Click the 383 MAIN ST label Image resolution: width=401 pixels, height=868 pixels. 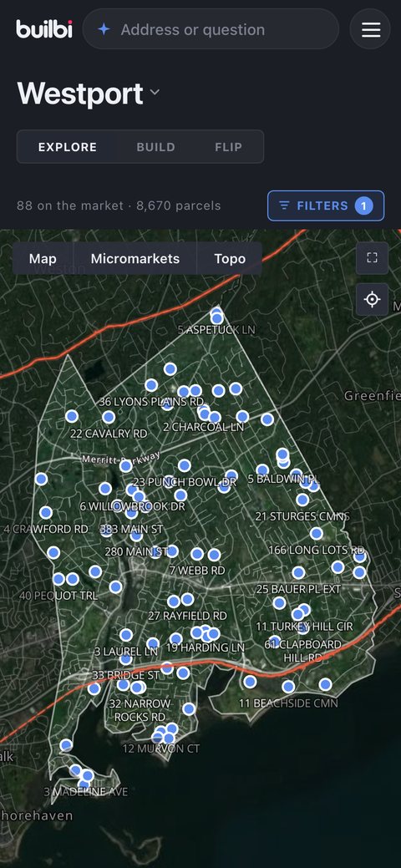(131, 530)
